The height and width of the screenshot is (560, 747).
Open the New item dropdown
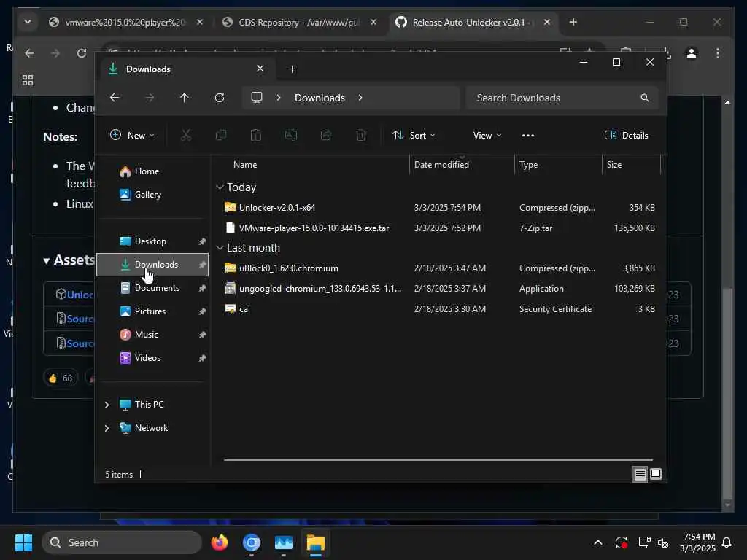pyautogui.click(x=132, y=135)
